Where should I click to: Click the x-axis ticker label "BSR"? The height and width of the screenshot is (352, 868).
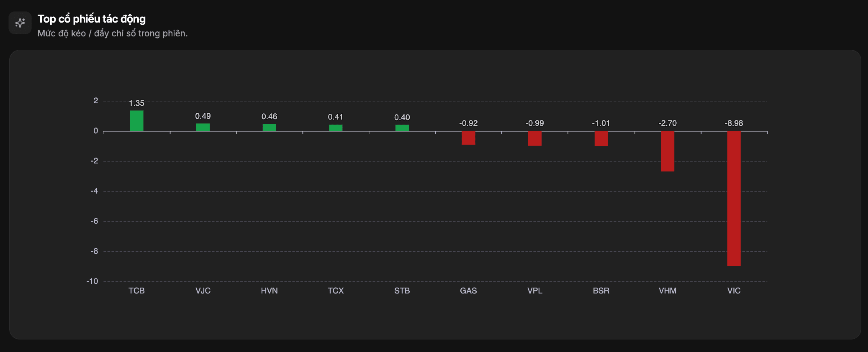coord(601,291)
